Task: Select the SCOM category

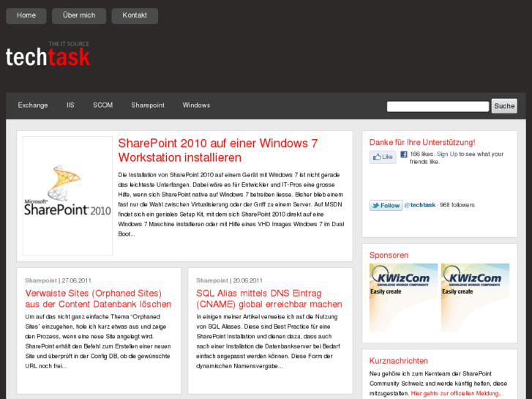Action: click(102, 105)
